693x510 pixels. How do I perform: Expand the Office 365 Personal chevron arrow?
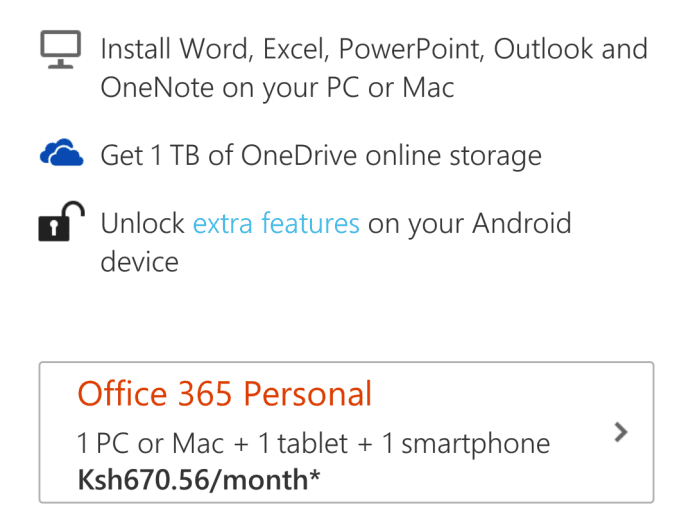[621, 432]
